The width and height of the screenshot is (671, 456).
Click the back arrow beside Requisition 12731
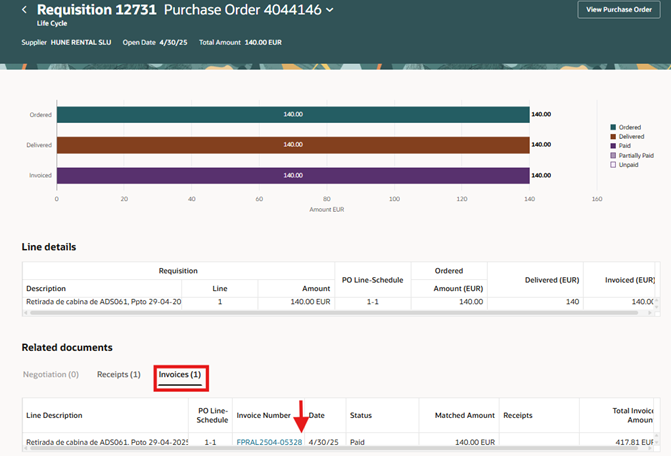24,9
